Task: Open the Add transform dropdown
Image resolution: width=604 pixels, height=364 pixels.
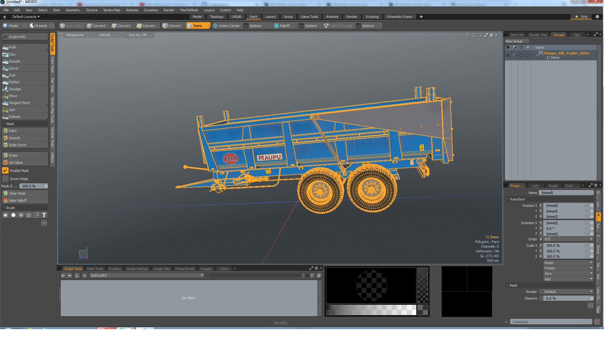Action: 568,279
